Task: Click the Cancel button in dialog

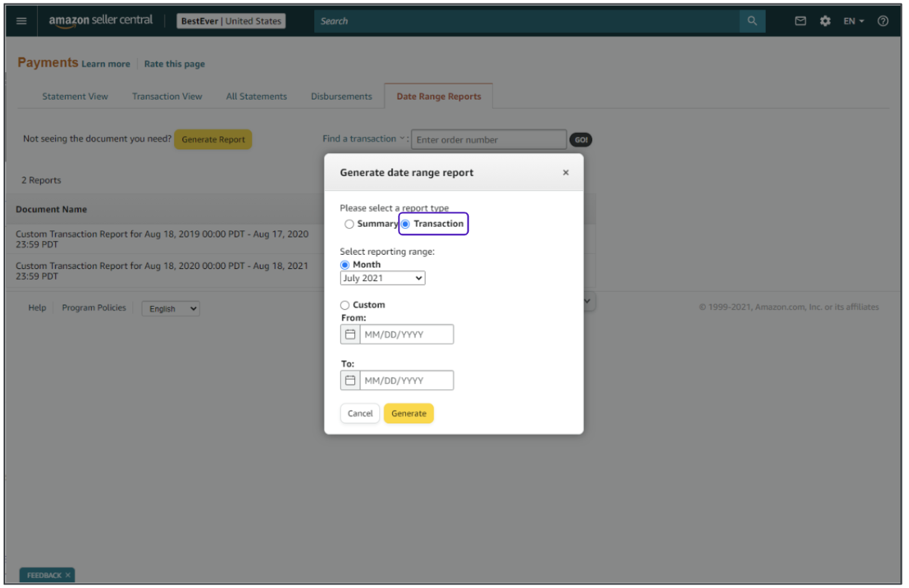Action: click(x=360, y=413)
